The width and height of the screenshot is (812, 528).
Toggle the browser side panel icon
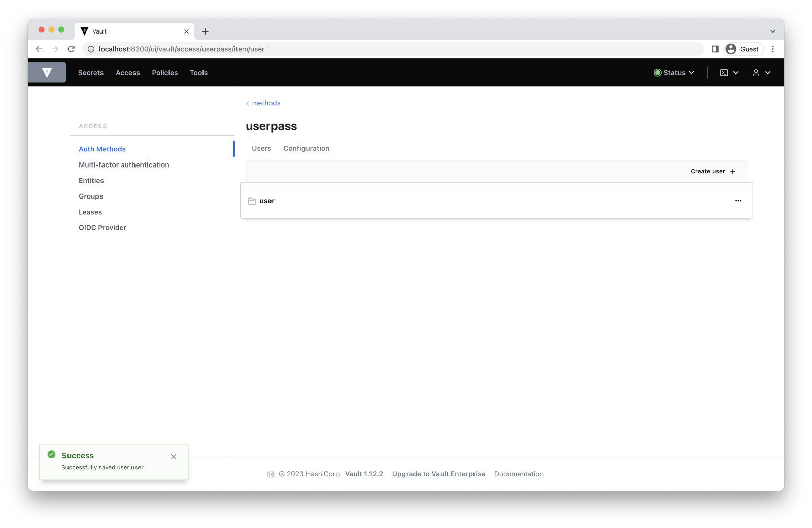[715, 49]
